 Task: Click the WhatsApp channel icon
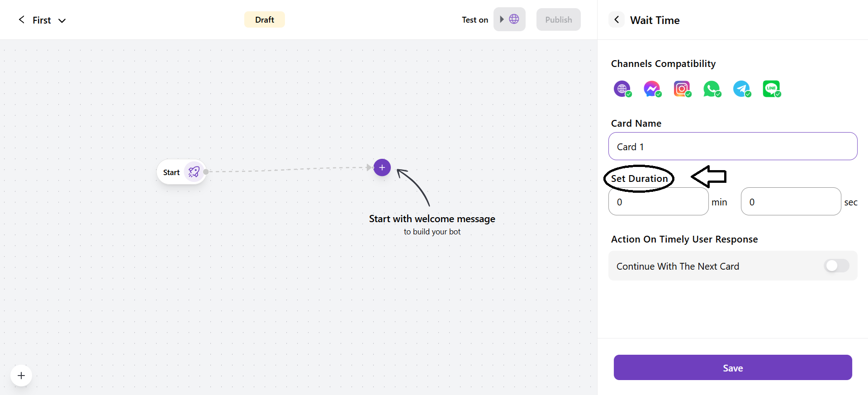coord(711,89)
